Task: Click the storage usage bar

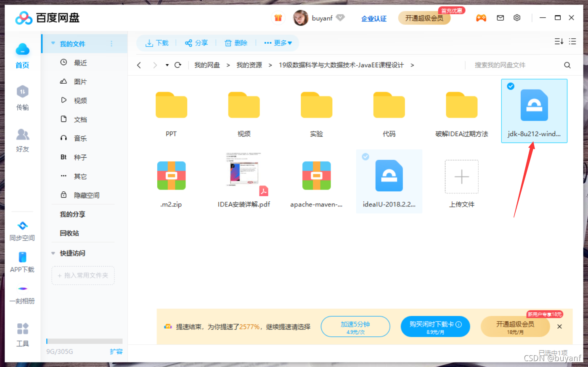Action: [x=84, y=341]
